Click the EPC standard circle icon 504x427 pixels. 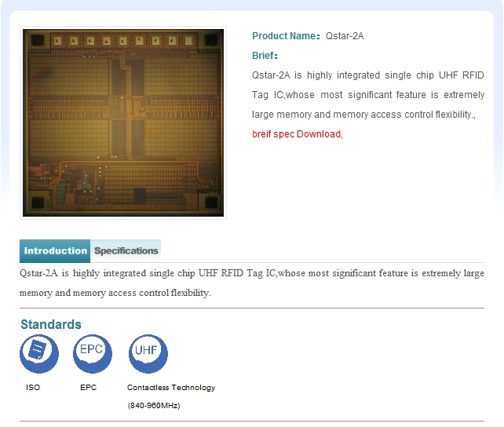click(93, 353)
